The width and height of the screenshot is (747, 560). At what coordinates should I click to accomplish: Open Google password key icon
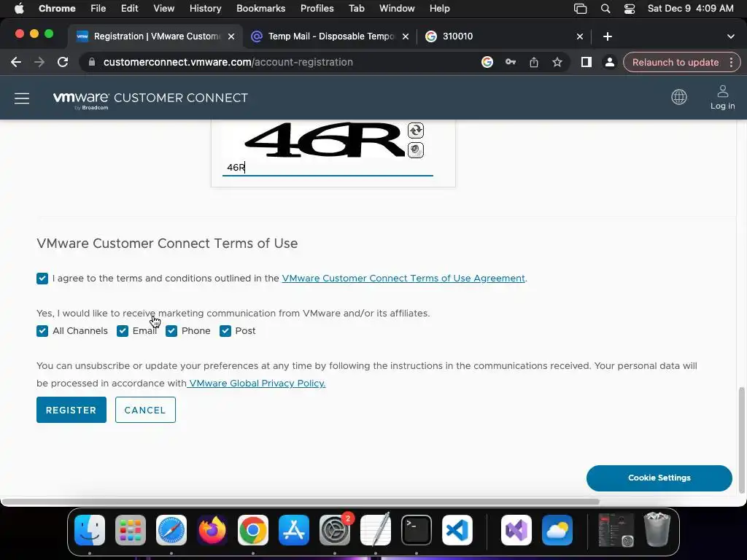pos(511,63)
